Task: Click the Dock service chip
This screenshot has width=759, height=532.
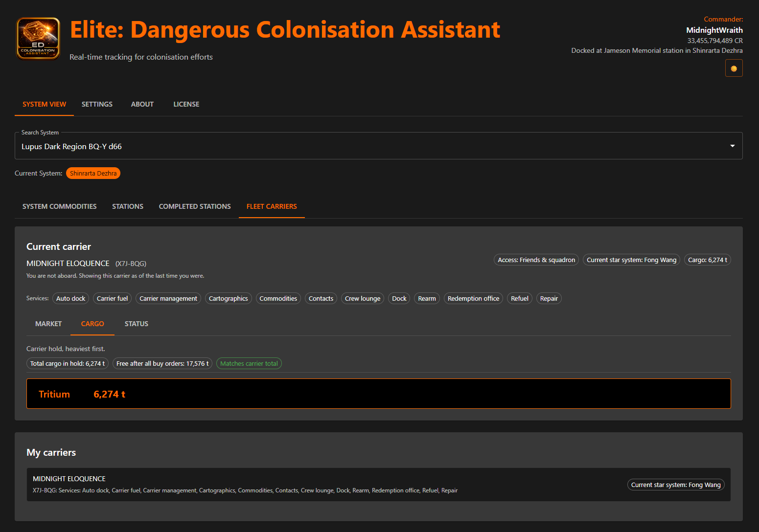Action: (x=399, y=298)
